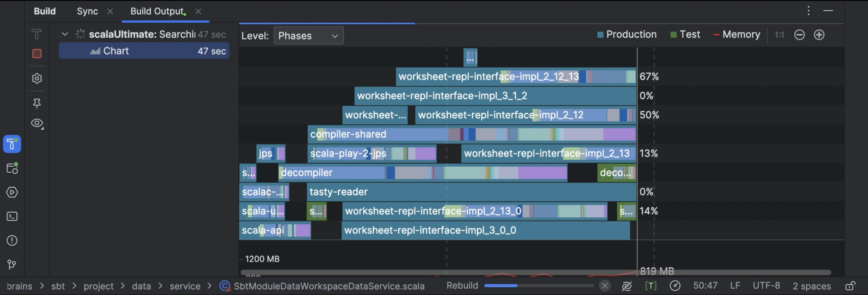The height and width of the screenshot is (295, 868).
Task: Click the tasty-reader module bar
Action: point(471,192)
